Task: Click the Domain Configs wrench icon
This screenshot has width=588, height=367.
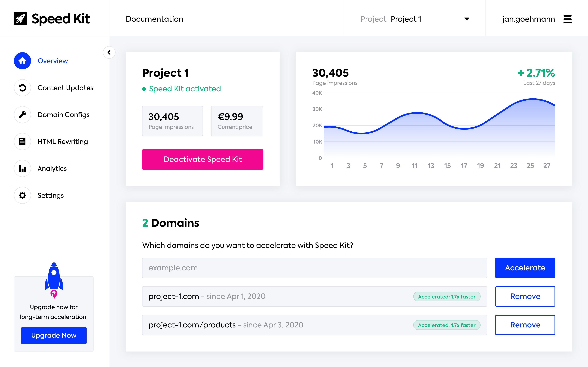Action: pyautogui.click(x=22, y=115)
